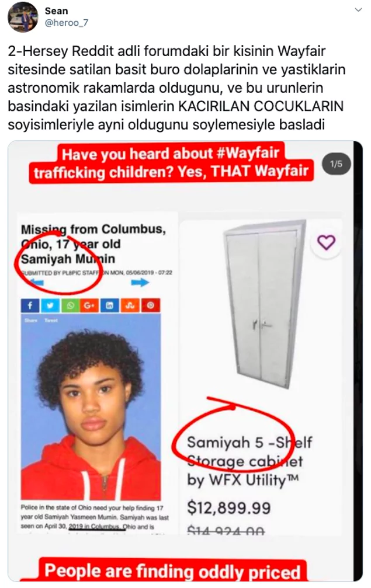Click the Sean display name

pyautogui.click(x=56, y=11)
